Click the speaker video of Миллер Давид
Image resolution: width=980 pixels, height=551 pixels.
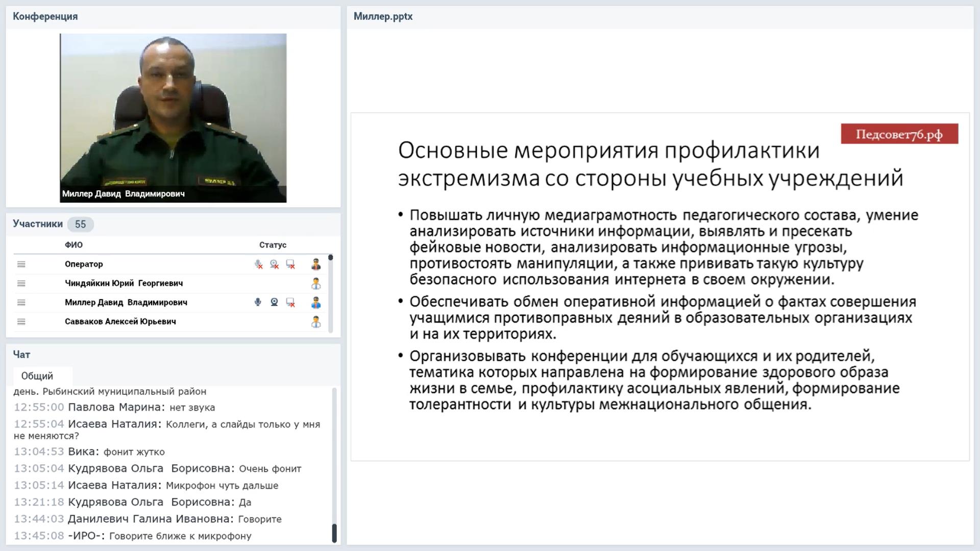coord(173,118)
